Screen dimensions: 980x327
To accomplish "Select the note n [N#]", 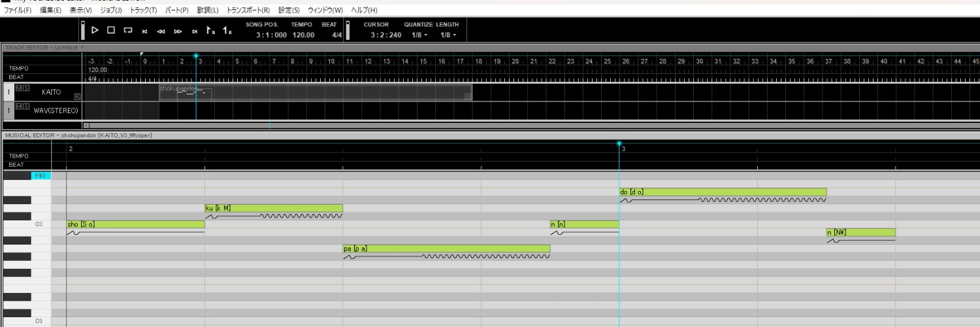I will click(861, 232).
